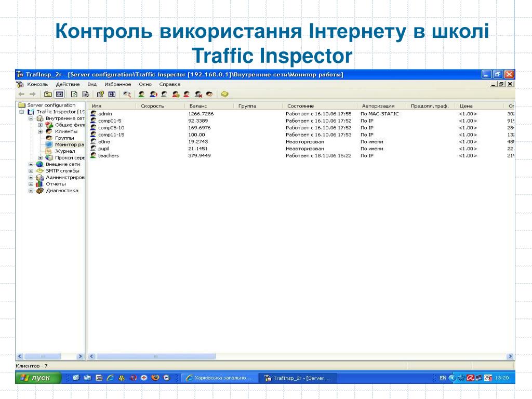Click the blue-shirt user toolbar icon
The height and width of the screenshot is (399, 532).
coord(153,95)
